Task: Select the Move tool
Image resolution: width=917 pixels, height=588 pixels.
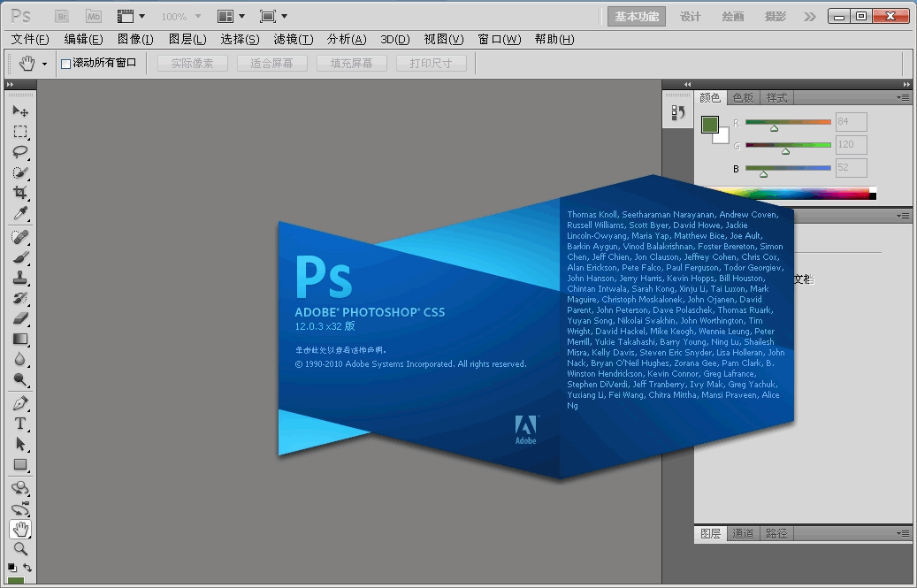Action: [x=20, y=111]
